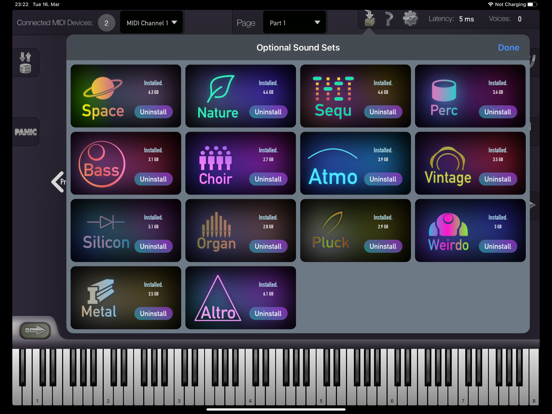
Task: Uninstall the Bass sound set
Action: tap(153, 179)
